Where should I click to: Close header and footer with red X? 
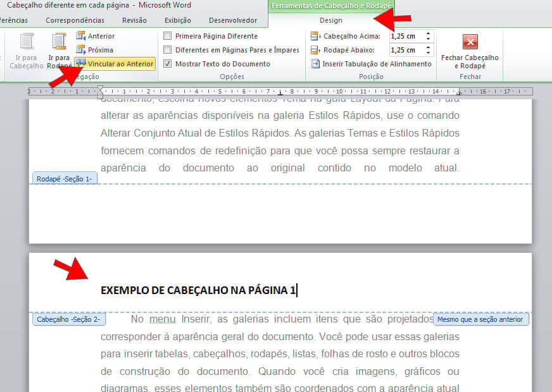click(x=470, y=42)
